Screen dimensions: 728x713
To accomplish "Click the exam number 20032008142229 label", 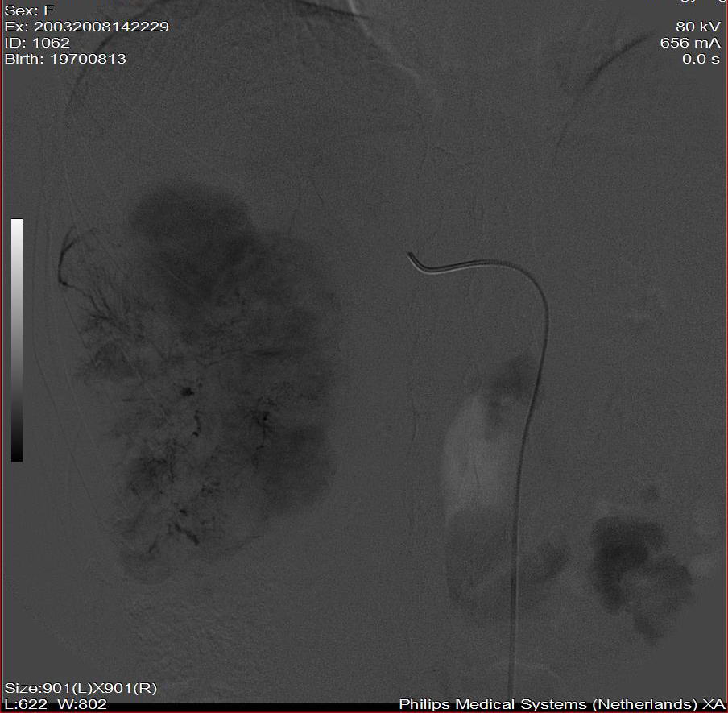I will (86, 27).
